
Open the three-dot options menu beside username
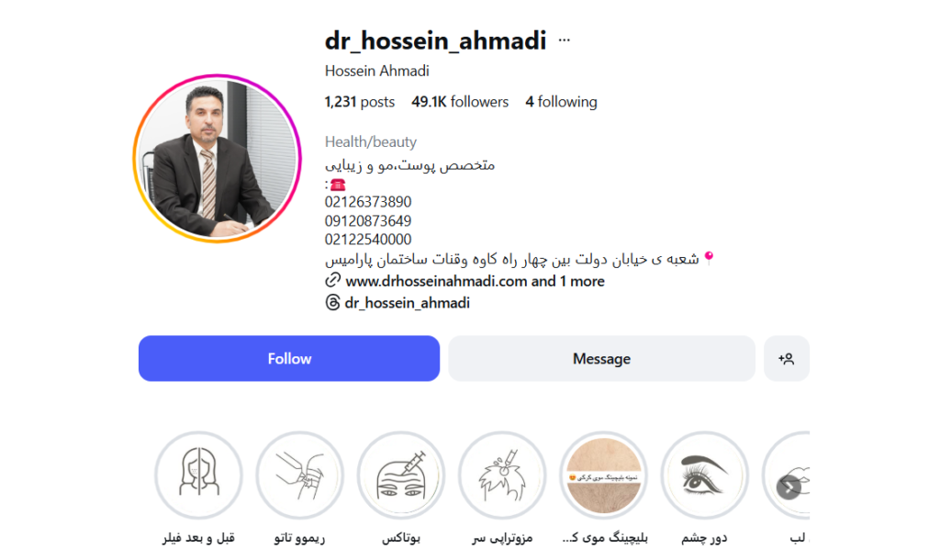[565, 40]
